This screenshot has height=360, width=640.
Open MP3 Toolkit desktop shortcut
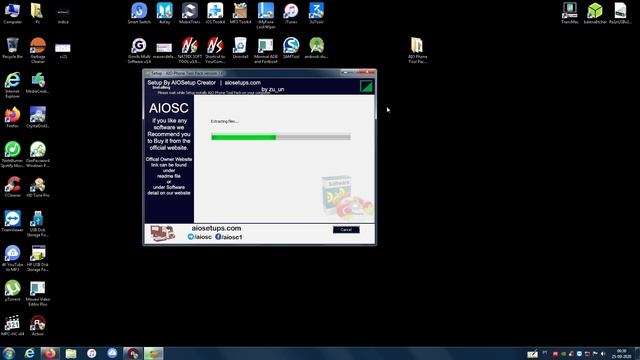click(x=240, y=13)
